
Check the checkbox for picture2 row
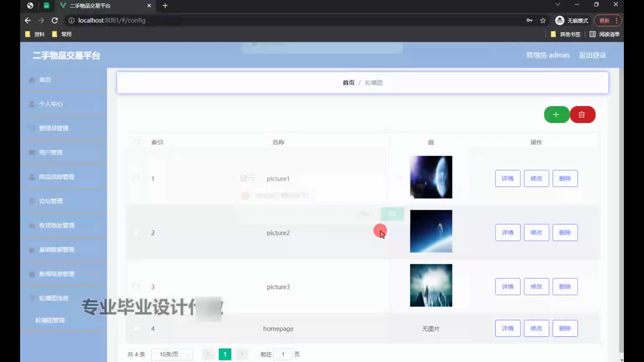point(136,233)
